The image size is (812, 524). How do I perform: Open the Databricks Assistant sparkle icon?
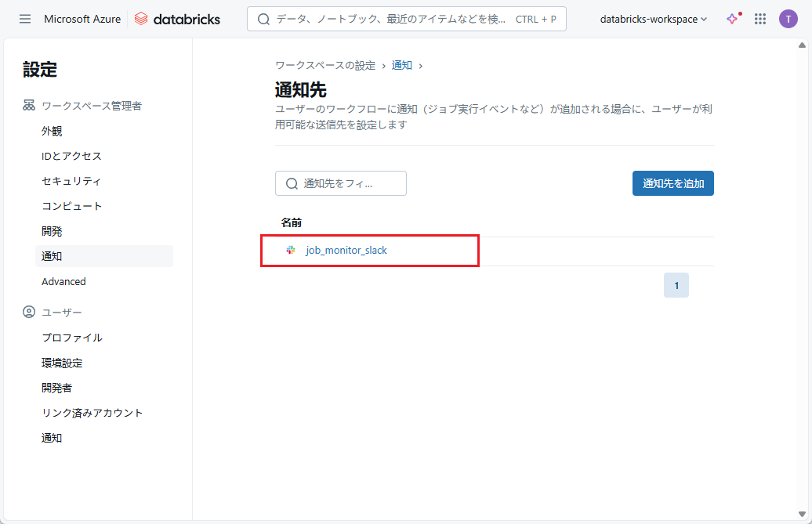click(733, 19)
